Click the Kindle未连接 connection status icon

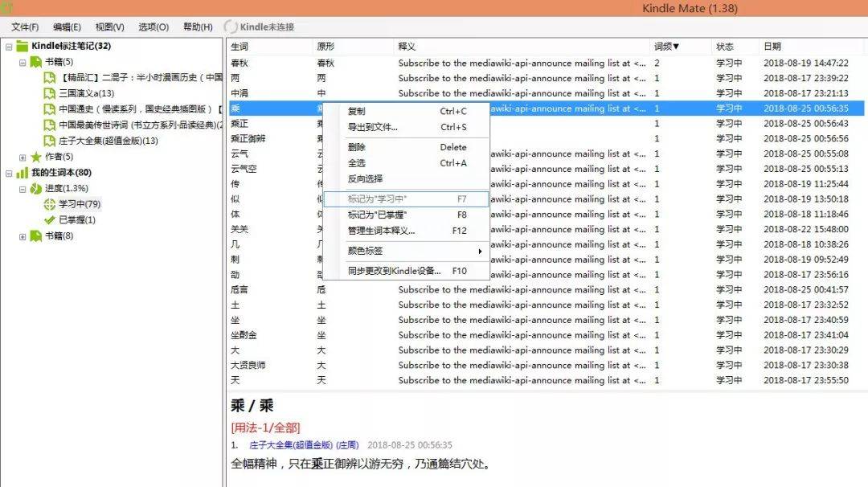click(x=231, y=27)
